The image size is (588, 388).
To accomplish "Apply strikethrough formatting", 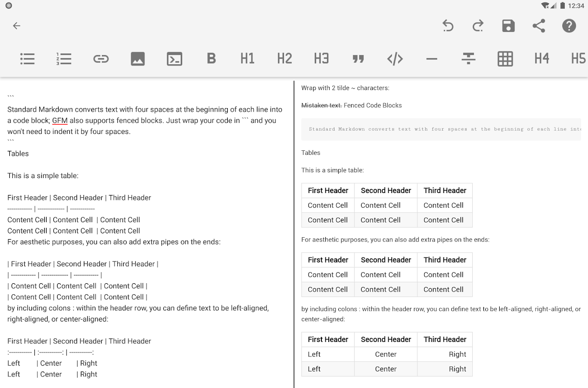I will point(468,59).
